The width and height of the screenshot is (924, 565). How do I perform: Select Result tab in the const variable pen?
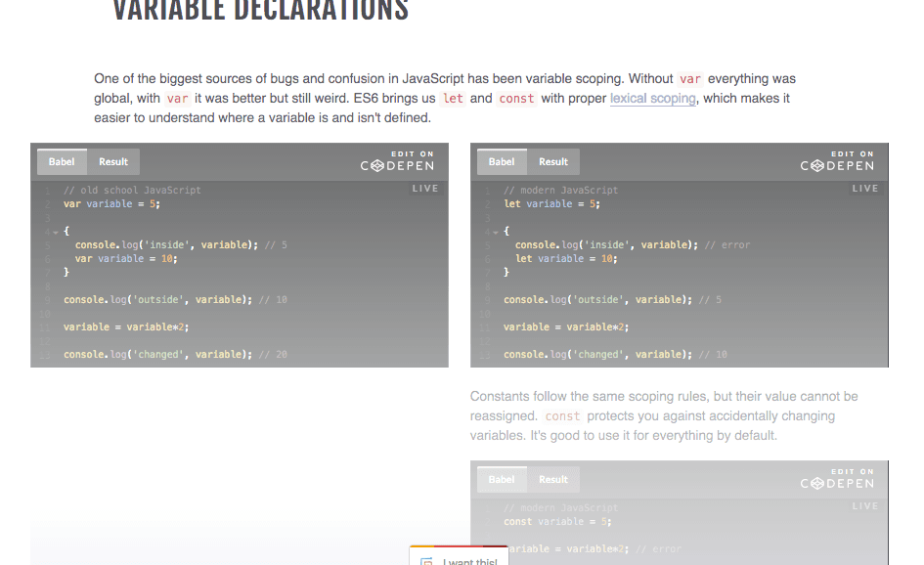(x=553, y=480)
